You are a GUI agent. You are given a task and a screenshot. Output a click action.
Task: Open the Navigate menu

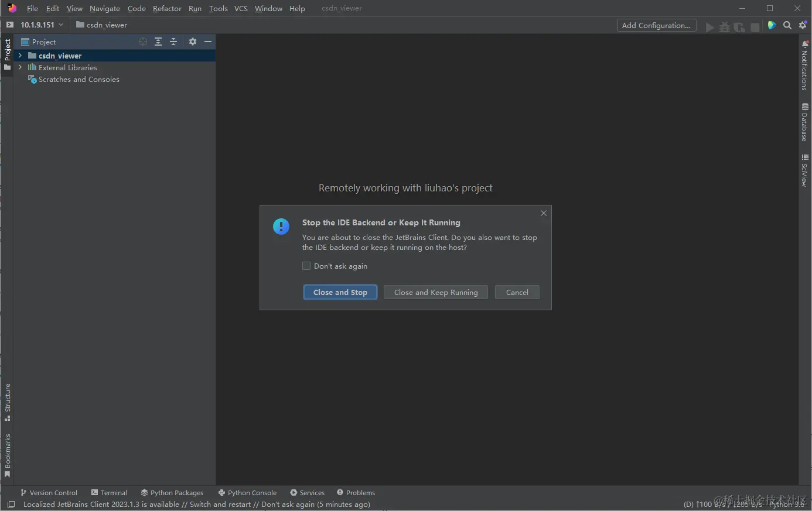pos(105,8)
